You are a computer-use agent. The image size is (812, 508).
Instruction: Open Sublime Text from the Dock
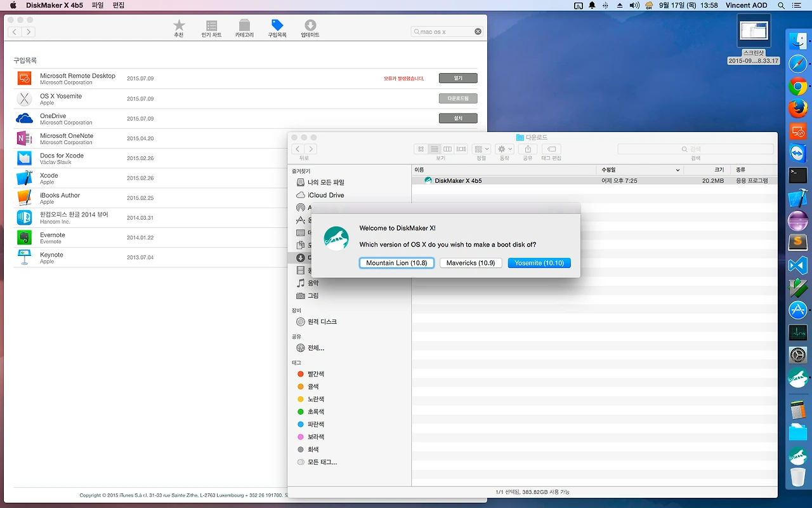[x=797, y=243]
